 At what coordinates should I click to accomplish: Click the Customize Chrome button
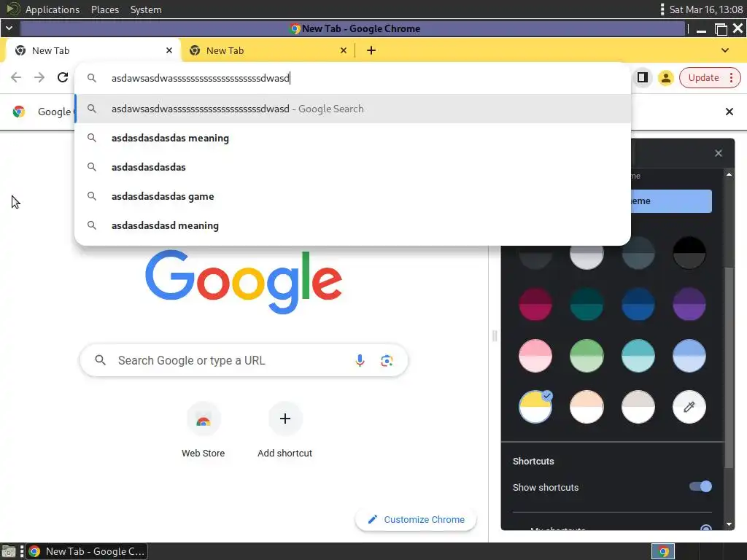click(x=416, y=519)
